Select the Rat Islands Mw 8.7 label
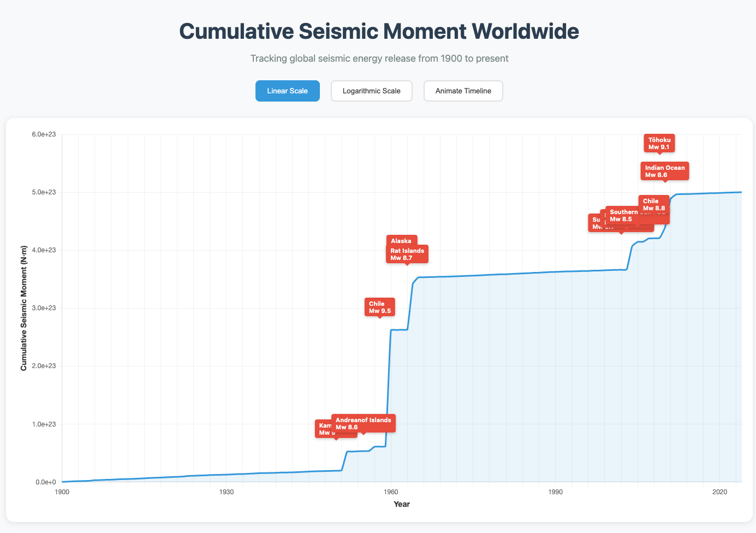This screenshot has width=756, height=533. 407,254
